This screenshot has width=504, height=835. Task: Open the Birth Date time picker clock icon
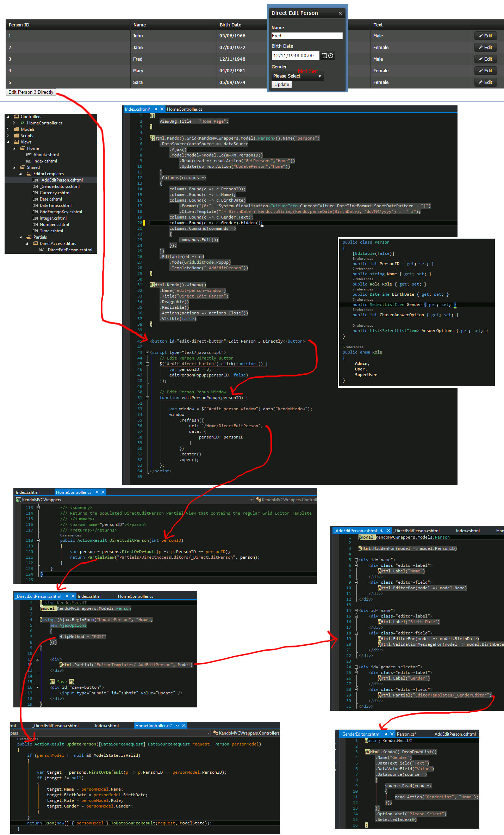pos(331,56)
